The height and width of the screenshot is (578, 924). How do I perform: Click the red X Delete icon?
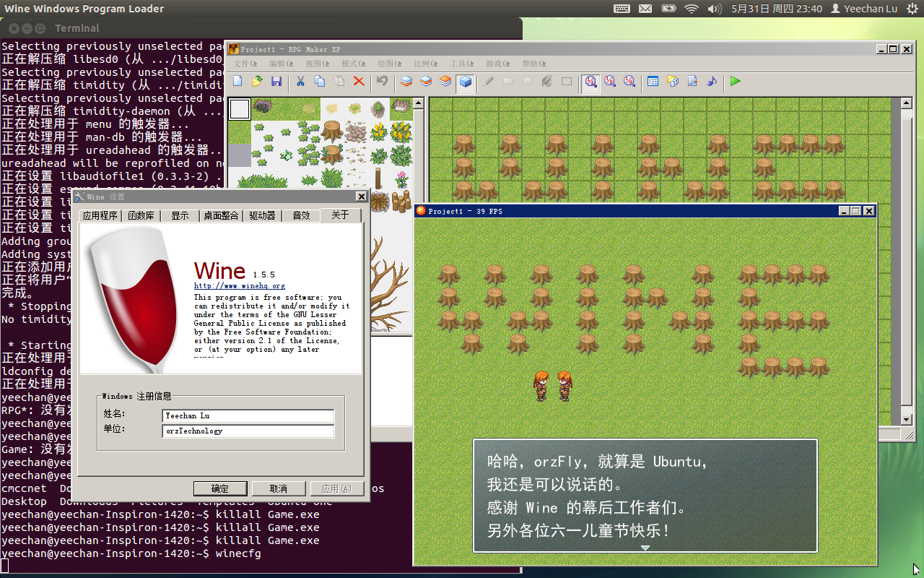tap(359, 82)
